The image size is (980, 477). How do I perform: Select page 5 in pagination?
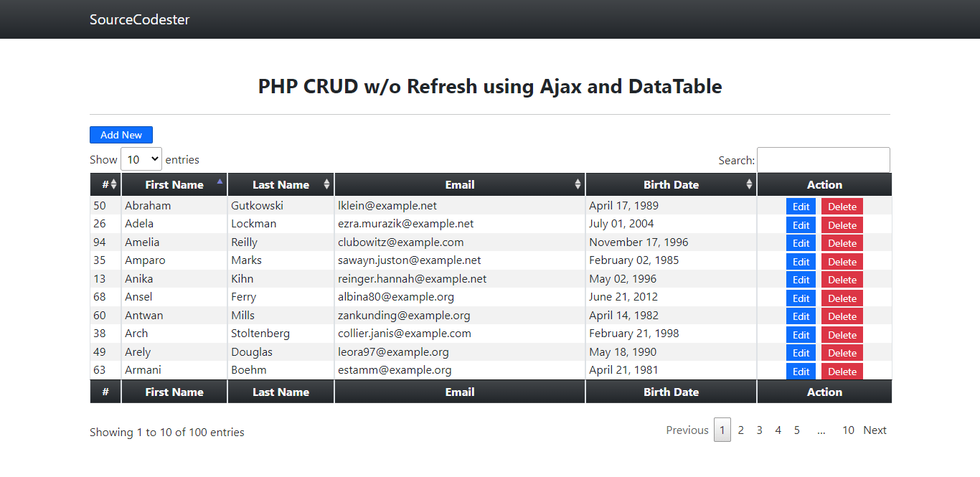(x=796, y=430)
